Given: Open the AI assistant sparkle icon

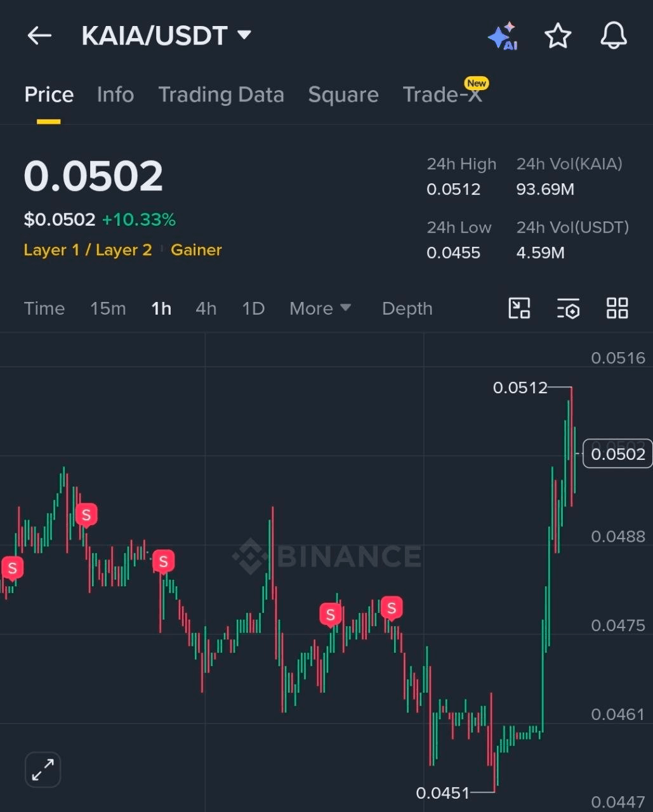Looking at the screenshot, I should [503, 36].
